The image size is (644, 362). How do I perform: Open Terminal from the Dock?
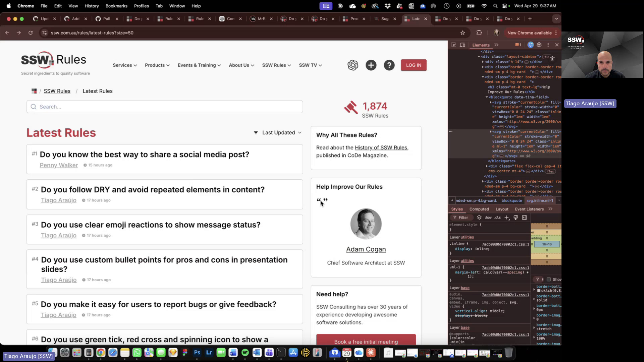(x=281, y=353)
